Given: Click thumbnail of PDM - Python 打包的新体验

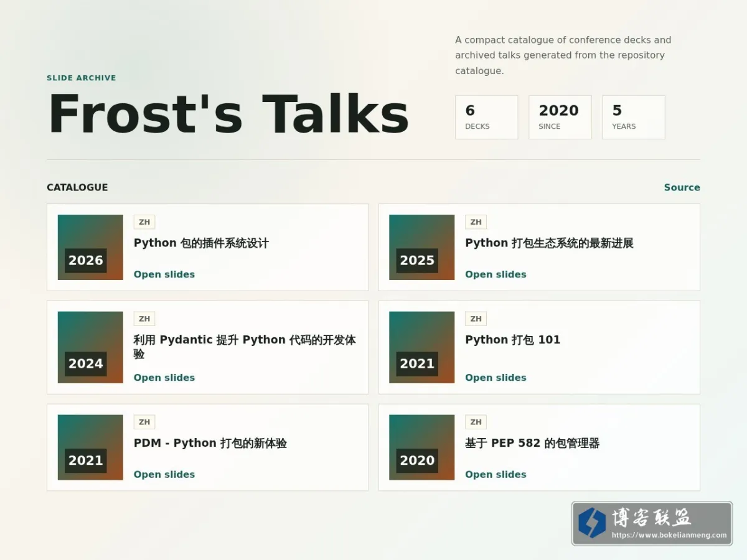Looking at the screenshot, I should pos(90,447).
